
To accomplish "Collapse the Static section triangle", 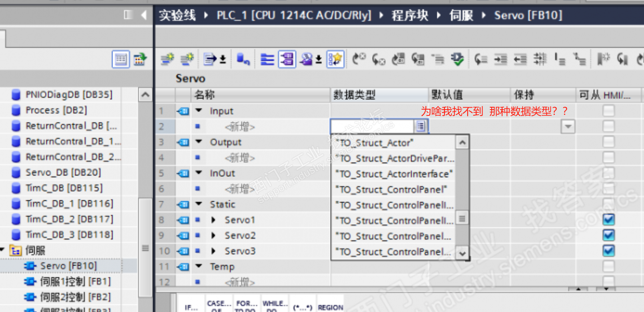I will point(199,204).
